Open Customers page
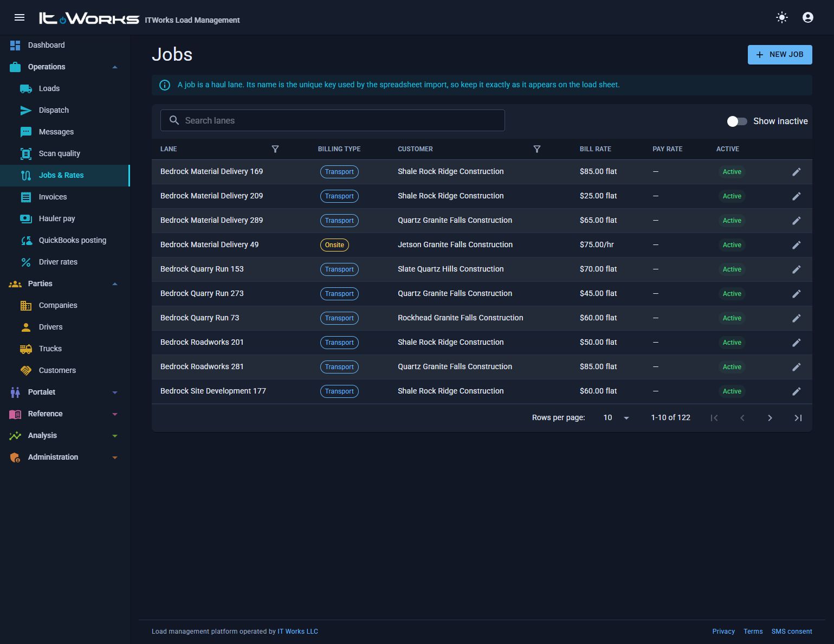 click(x=65, y=371)
